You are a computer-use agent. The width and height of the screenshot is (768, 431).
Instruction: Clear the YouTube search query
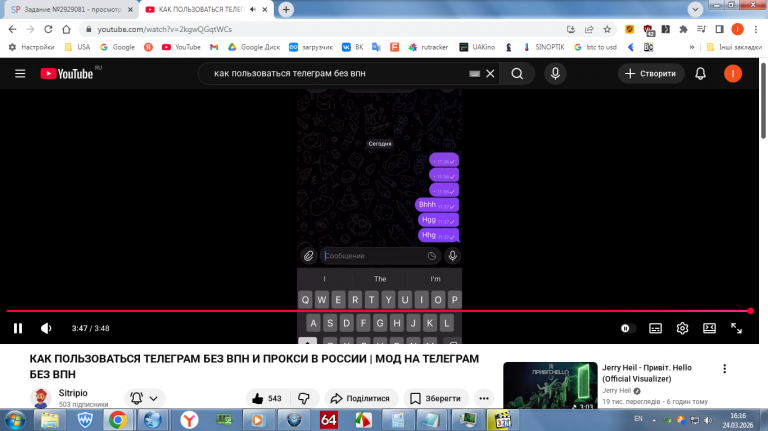coord(490,73)
